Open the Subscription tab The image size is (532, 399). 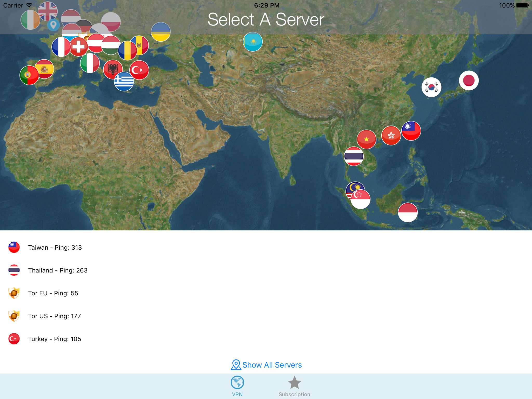click(294, 386)
